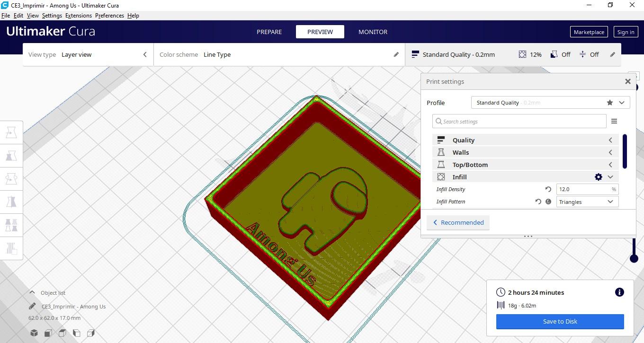Click the 62.0 x 62.0 x 17.0 mm dimensions
Image resolution: width=644 pixels, height=343 pixels.
[54, 318]
